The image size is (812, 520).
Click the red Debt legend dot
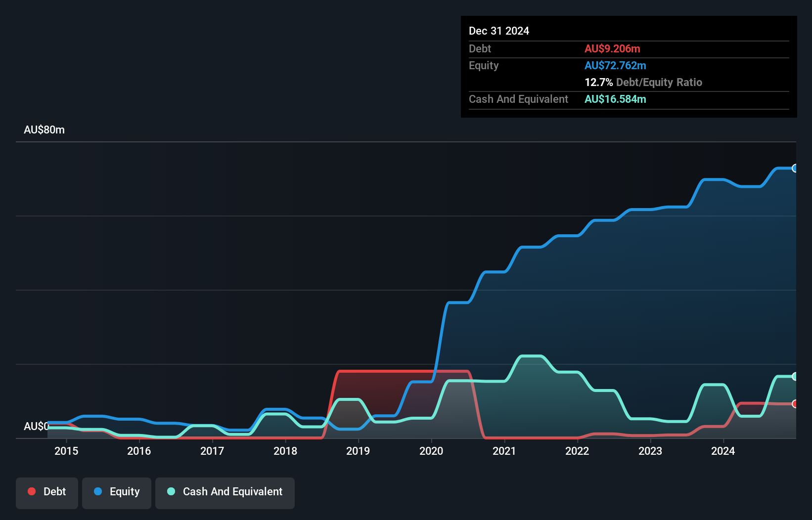pos(32,491)
